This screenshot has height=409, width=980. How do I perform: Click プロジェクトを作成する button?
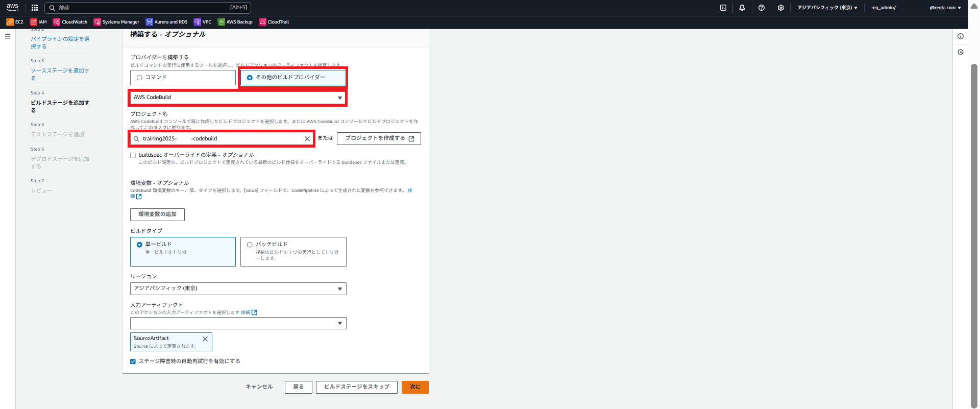(379, 138)
